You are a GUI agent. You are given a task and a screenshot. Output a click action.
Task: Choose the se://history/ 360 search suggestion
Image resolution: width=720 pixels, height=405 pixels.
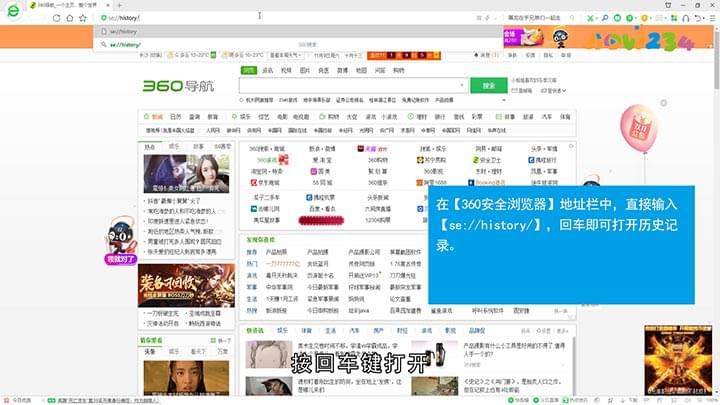298,45
